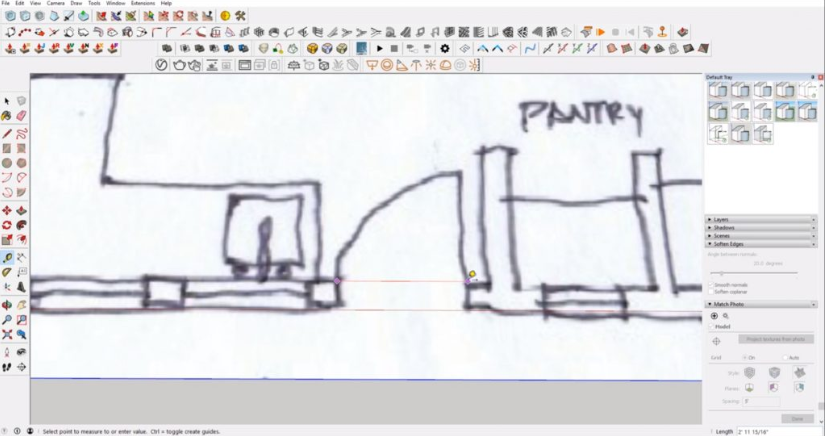Select the Dimension tool
Image resolution: width=825 pixels, height=436 pixels.
point(22,258)
